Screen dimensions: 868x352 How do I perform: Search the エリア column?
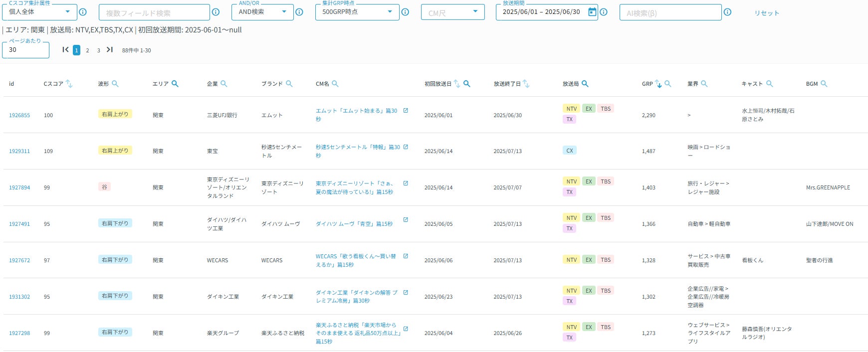tap(175, 84)
